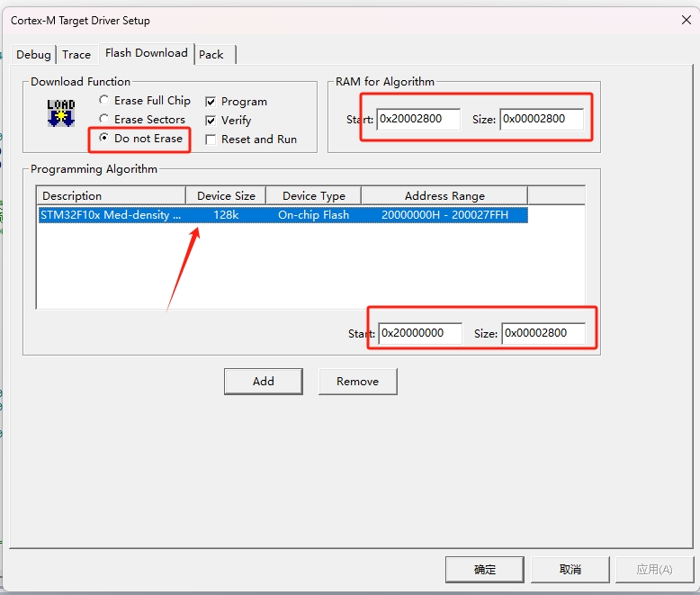Viewport: 700px width, 595px height.
Task: Click the algorithm Size field below the table
Action: [543, 333]
